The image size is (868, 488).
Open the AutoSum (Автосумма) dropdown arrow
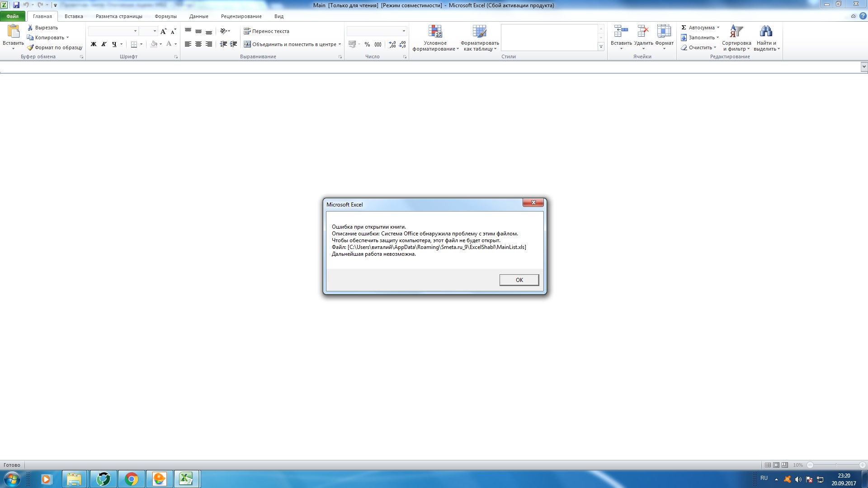[x=718, y=28]
